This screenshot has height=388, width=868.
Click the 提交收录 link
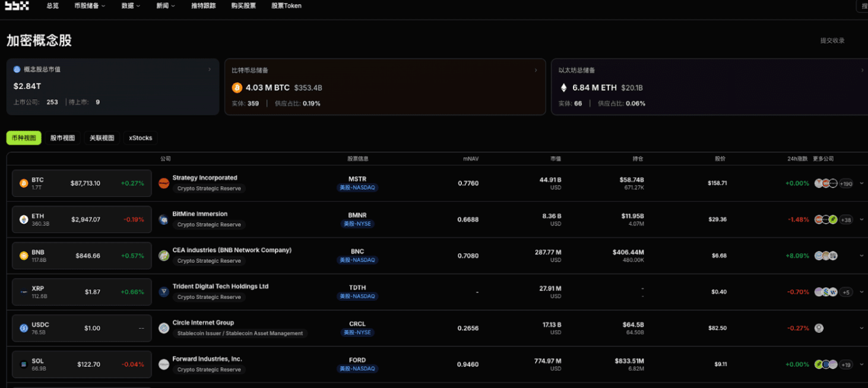pos(832,40)
